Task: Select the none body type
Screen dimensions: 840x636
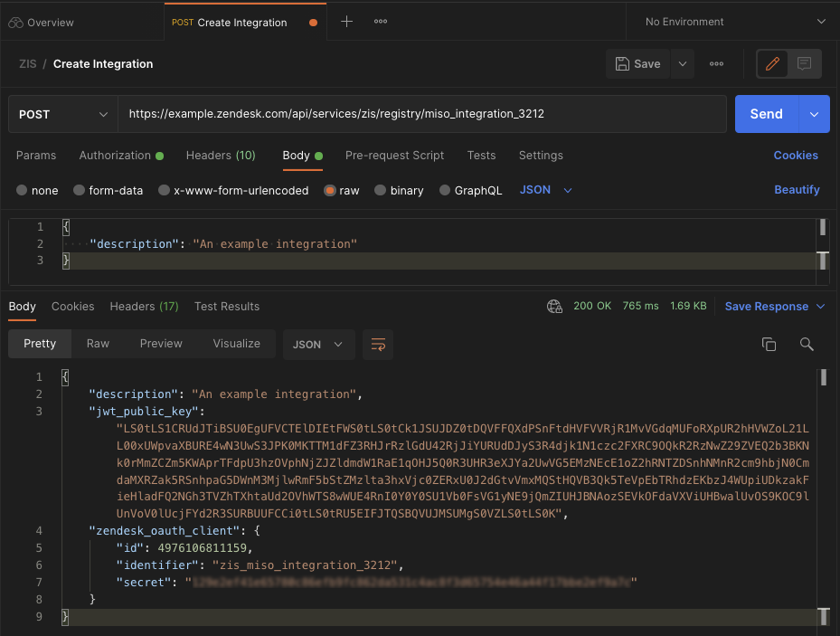Action: coord(22,190)
